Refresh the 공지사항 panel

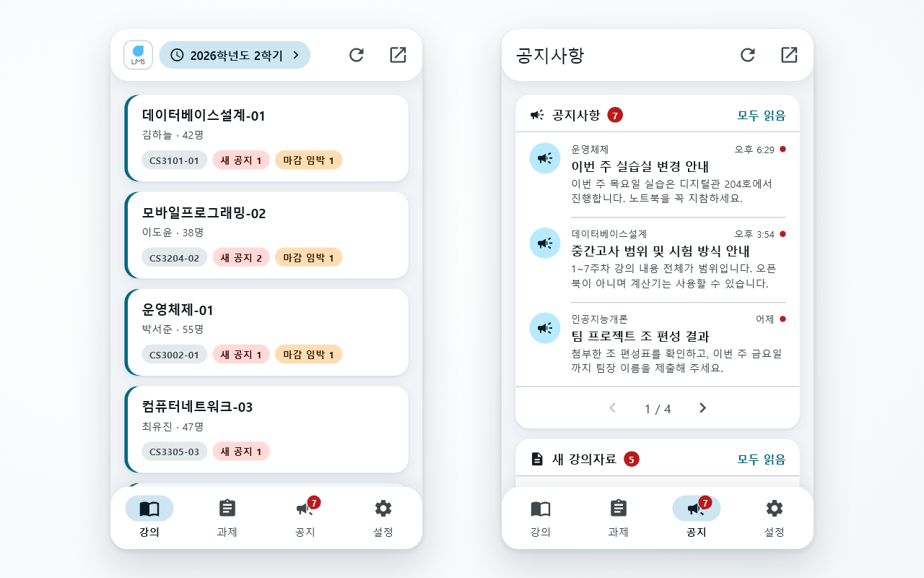748,55
